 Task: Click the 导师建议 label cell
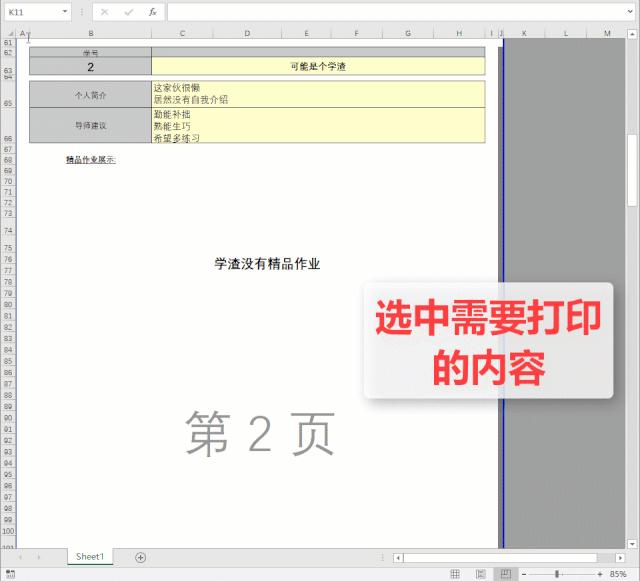90,125
